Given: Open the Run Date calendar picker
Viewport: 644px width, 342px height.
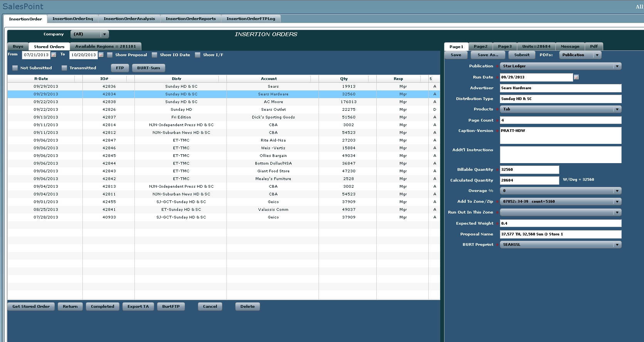Looking at the screenshot, I should [x=576, y=77].
